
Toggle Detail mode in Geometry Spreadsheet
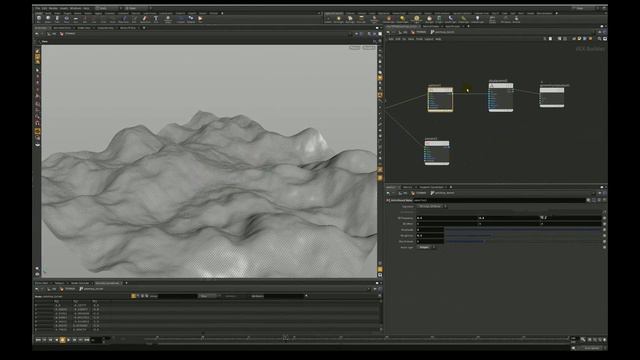[x=147, y=296]
